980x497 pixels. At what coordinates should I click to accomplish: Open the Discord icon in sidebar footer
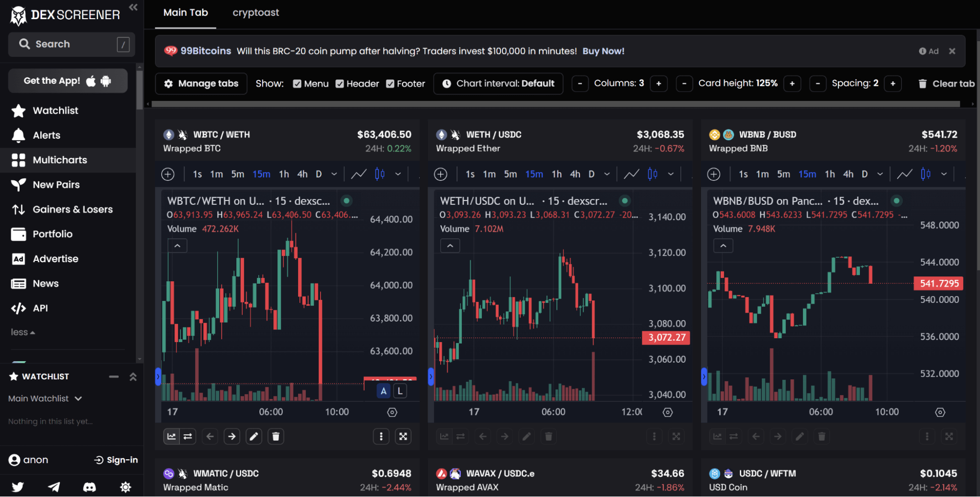tap(89, 487)
